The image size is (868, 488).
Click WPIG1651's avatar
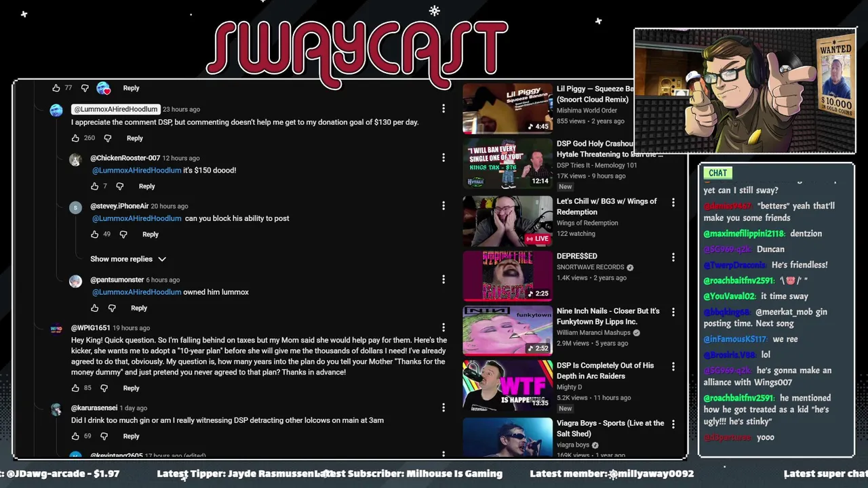point(56,329)
